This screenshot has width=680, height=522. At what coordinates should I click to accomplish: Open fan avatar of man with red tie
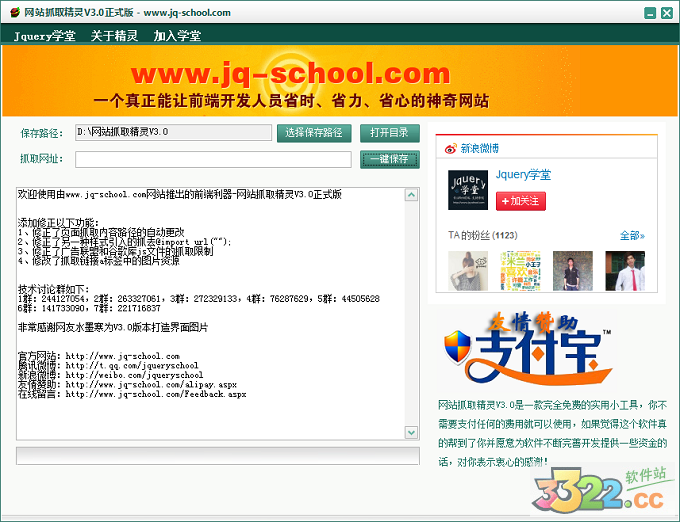625,271
